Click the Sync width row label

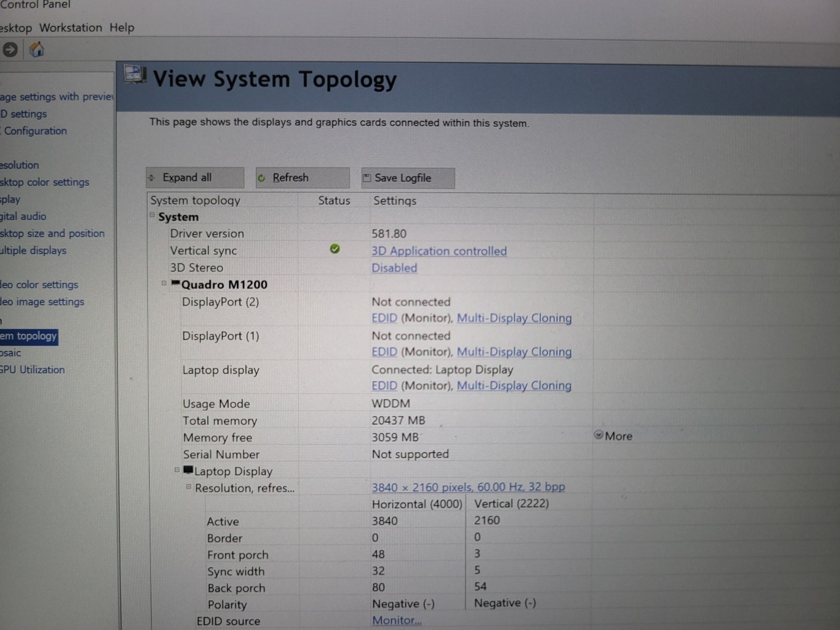[x=236, y=571]
